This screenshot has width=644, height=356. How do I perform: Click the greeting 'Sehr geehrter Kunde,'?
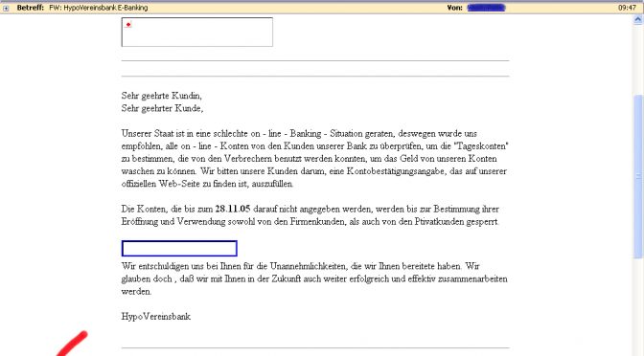[x=162, y=108]
